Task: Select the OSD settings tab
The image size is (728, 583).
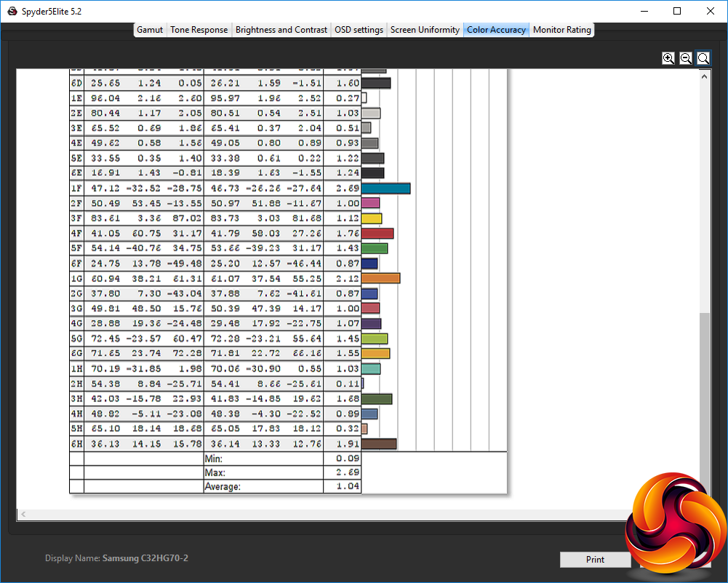Action: pyautogui.click(x=359, y=30)
